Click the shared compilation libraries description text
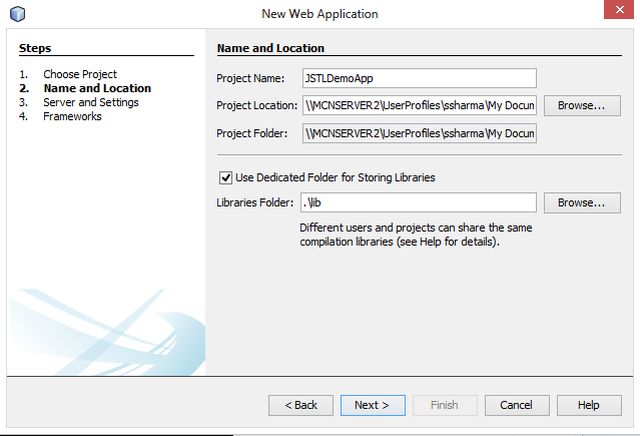The image size is (640, 436). [x=415, y=235]
